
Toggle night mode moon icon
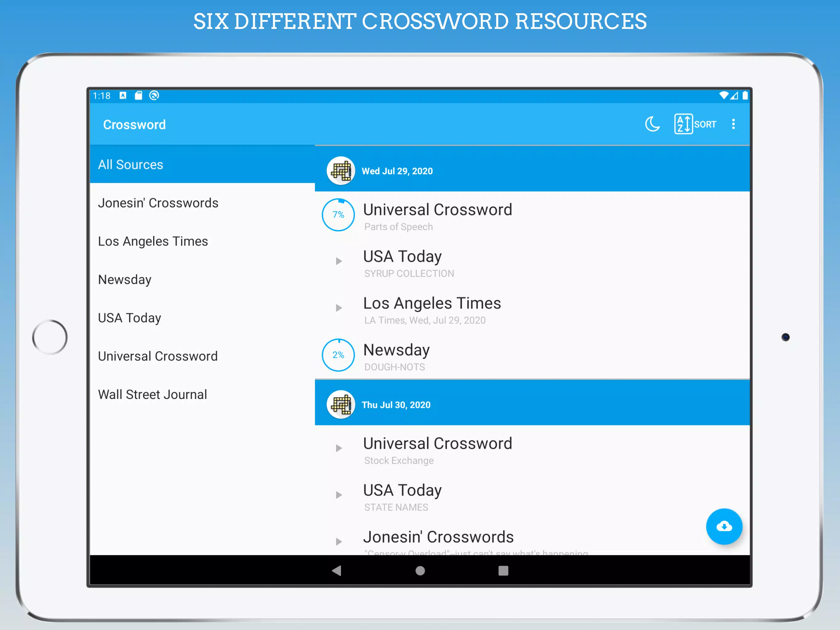(x=652, y=124)
